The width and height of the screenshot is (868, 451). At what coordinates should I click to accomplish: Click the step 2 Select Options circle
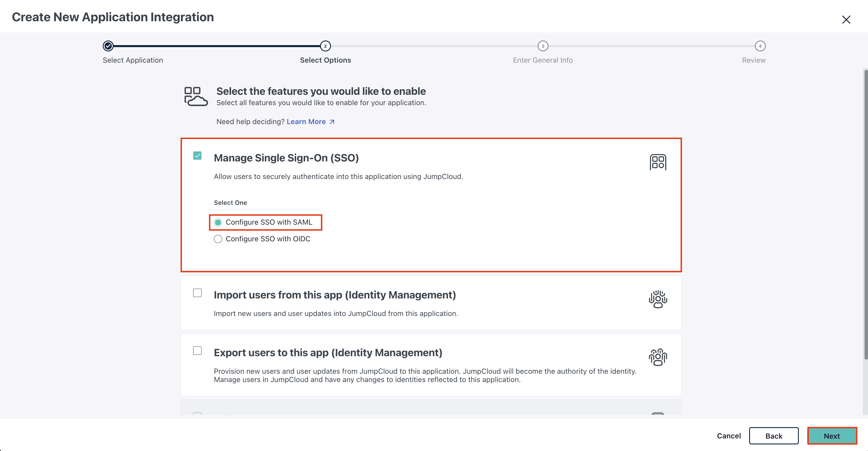point(325,46)
